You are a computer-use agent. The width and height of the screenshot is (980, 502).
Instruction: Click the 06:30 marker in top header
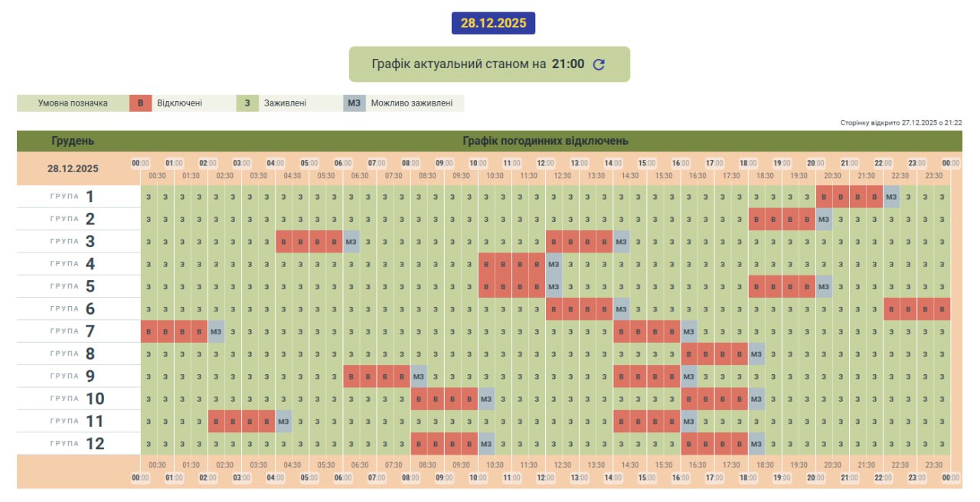click(360, 175)
